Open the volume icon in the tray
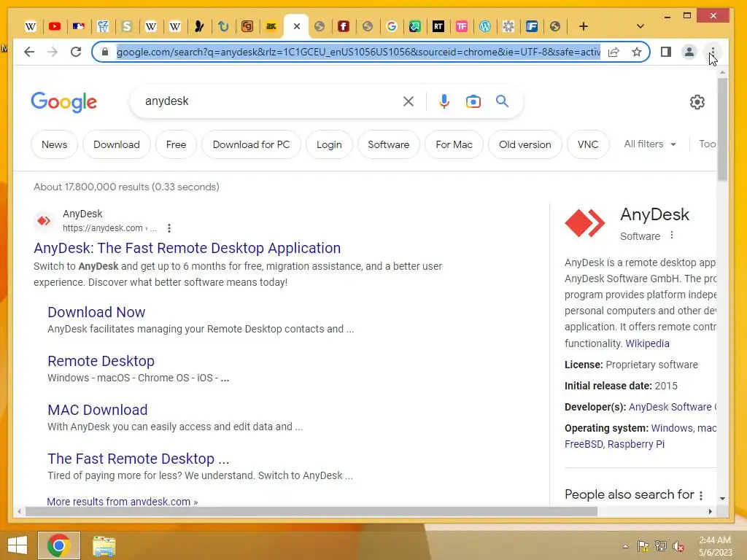Screen dimensions: 747x560 678,546
